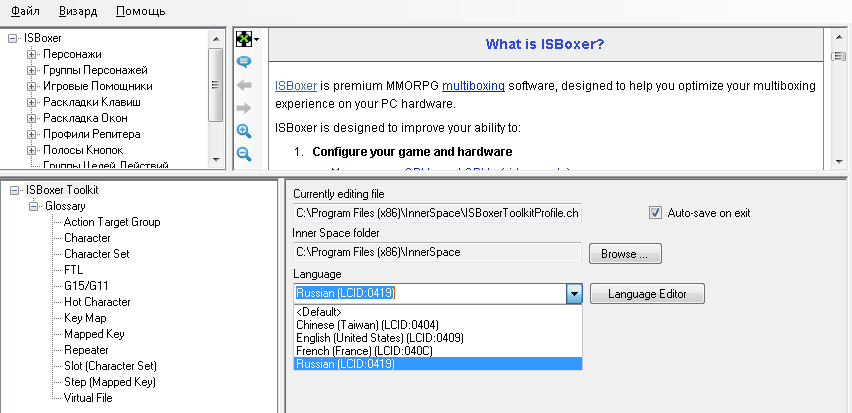Screen dimensions: 852x413
Task: Go back with the left arrow icon
Action: pyautogui.click(x=244, y=85)
